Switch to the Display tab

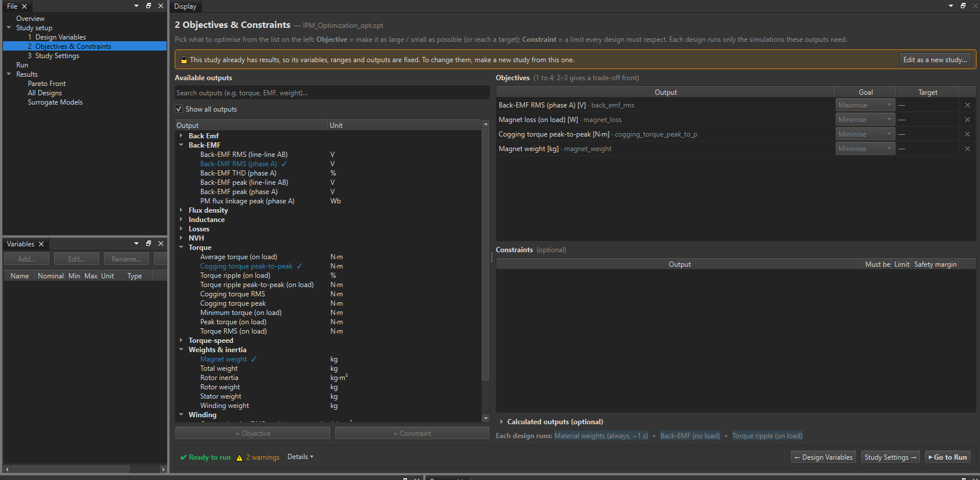point(185,6)
